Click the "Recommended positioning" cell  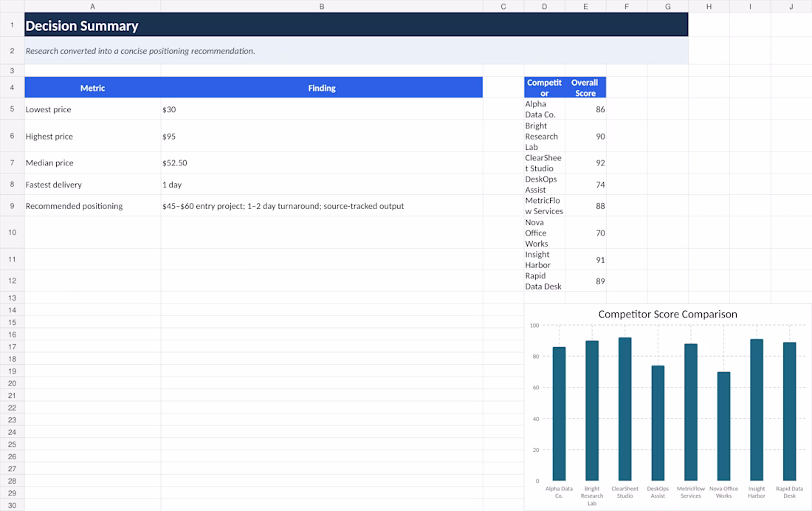93,206
